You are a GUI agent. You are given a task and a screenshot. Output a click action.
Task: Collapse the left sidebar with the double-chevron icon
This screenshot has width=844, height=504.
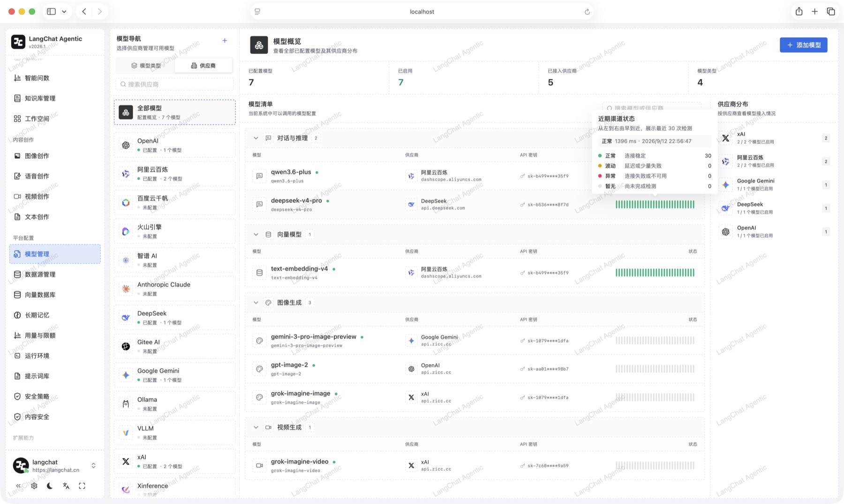(18, 486)
